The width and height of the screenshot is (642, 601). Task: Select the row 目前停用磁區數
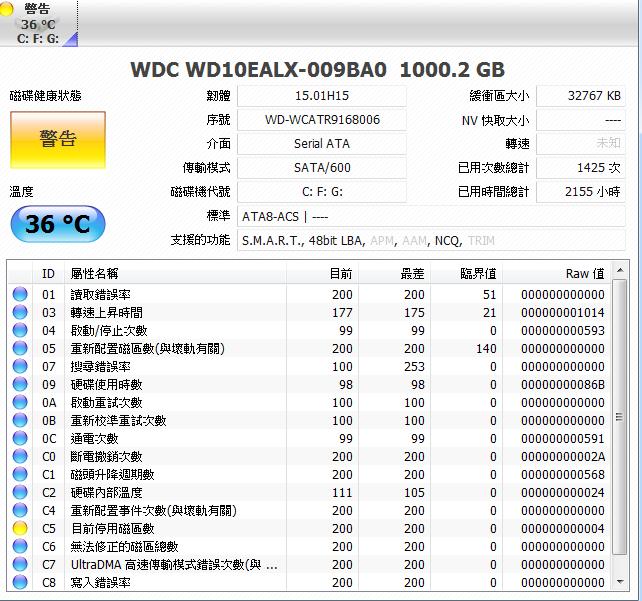click(x=310, y=529)
